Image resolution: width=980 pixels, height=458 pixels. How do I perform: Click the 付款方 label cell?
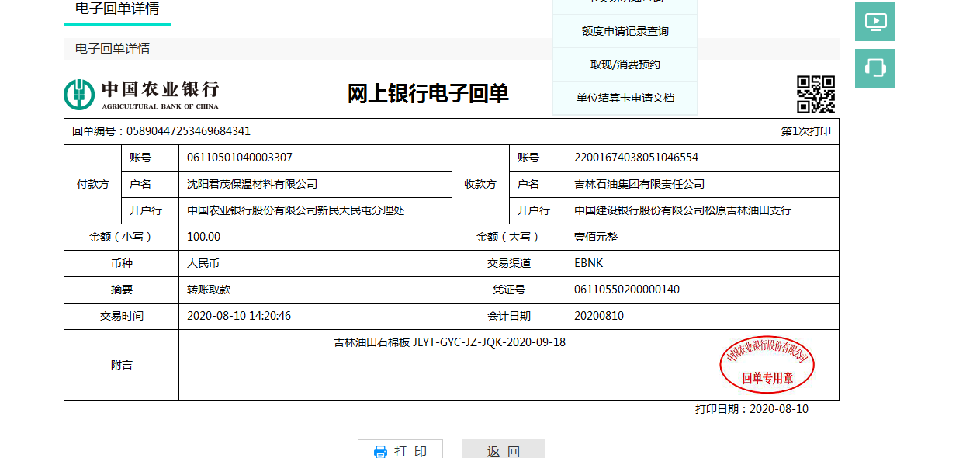tap(93, 184)
